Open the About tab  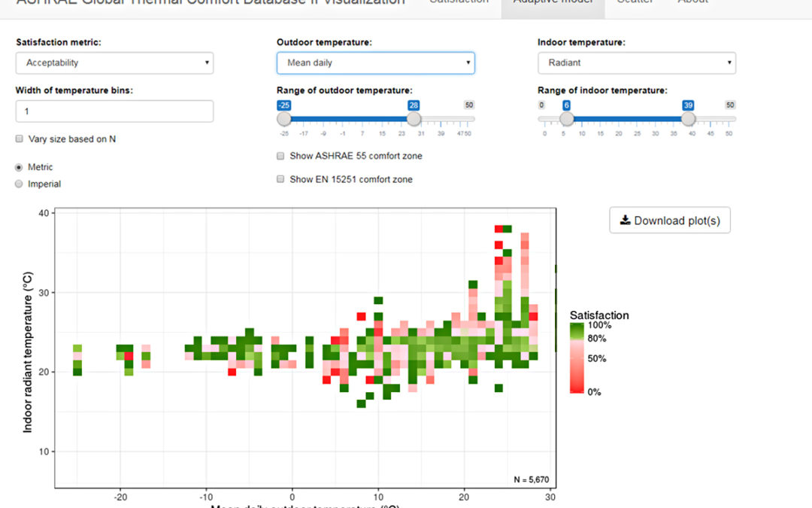pyautogui.click(x=692, y=3)
